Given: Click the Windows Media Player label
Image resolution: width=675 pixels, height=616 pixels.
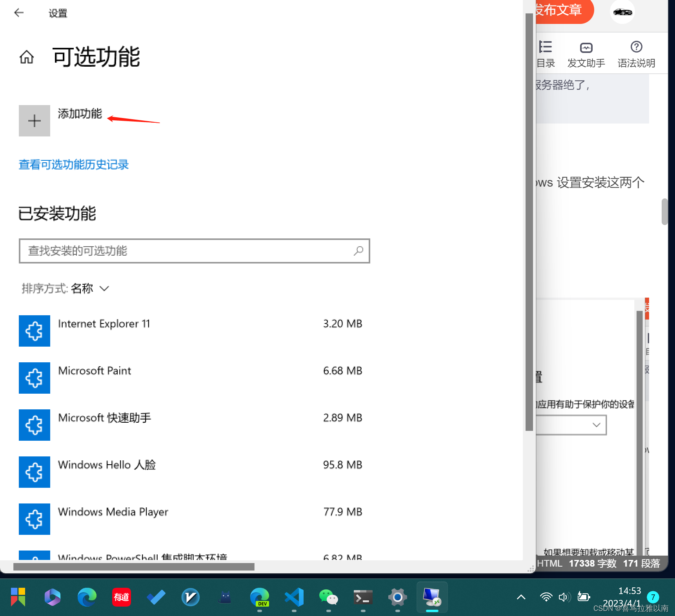Looking at the screenshot, I should 113,512.
